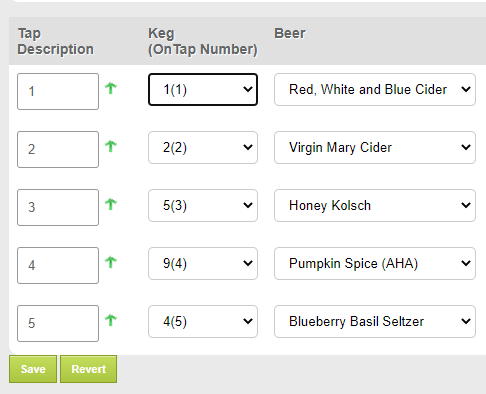Screen dimensions: 486x394
Task: Focus the tap description field containing 3
Action: [58, 207]
